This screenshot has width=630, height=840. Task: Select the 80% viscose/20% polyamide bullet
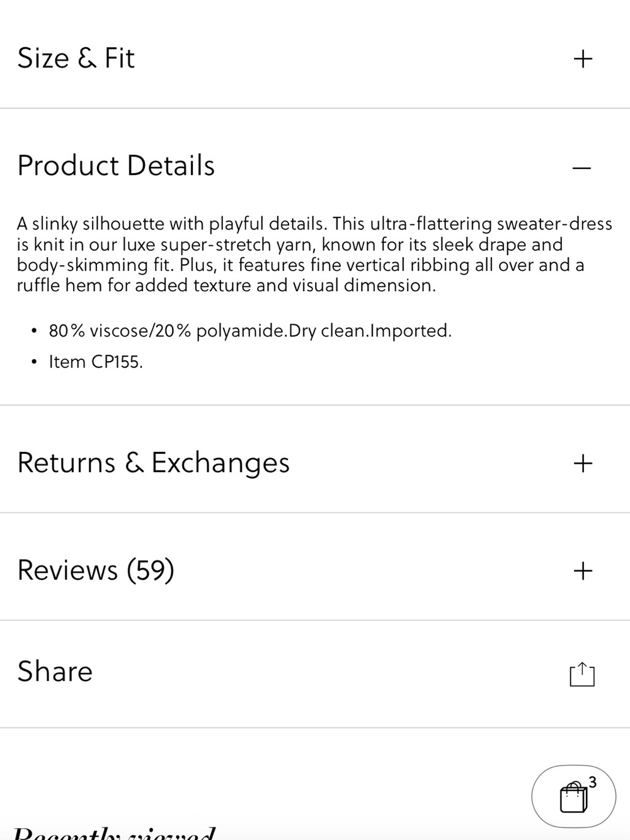pyautogui.click(x=250, y=331)
